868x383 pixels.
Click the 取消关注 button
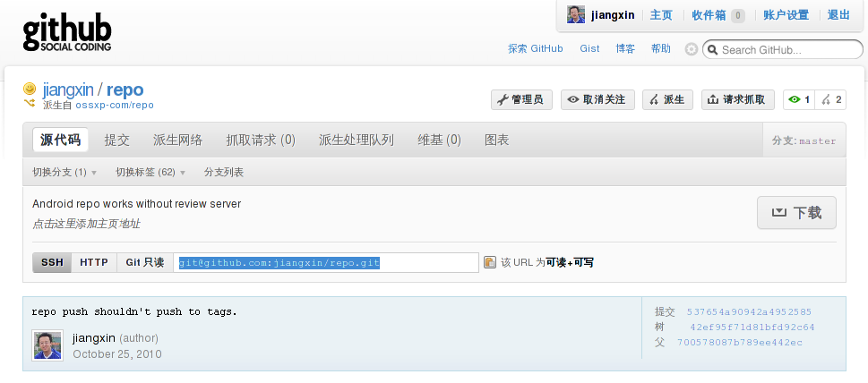[597, 99]
